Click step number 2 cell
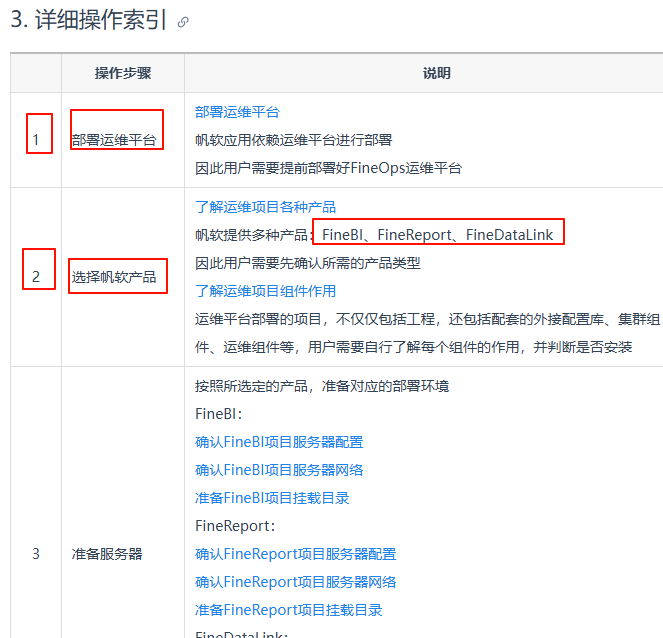Screen dimensions: 663x638 tap(36, 277)
